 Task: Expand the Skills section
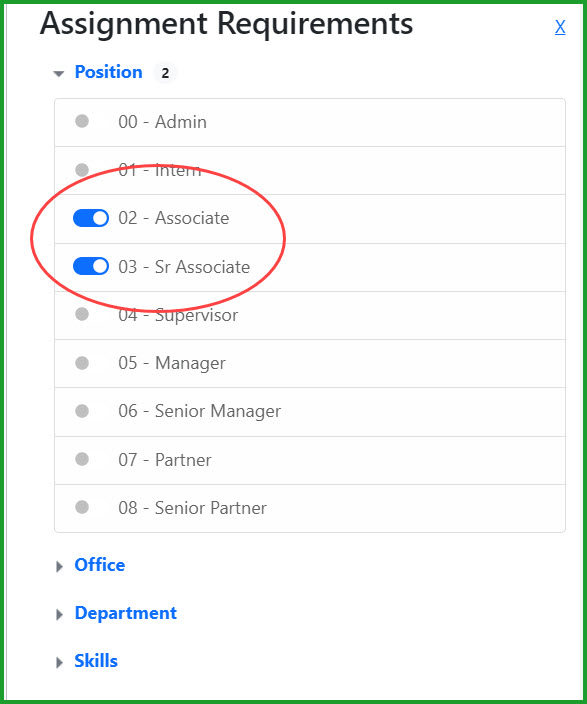click(x=59, y=662)
